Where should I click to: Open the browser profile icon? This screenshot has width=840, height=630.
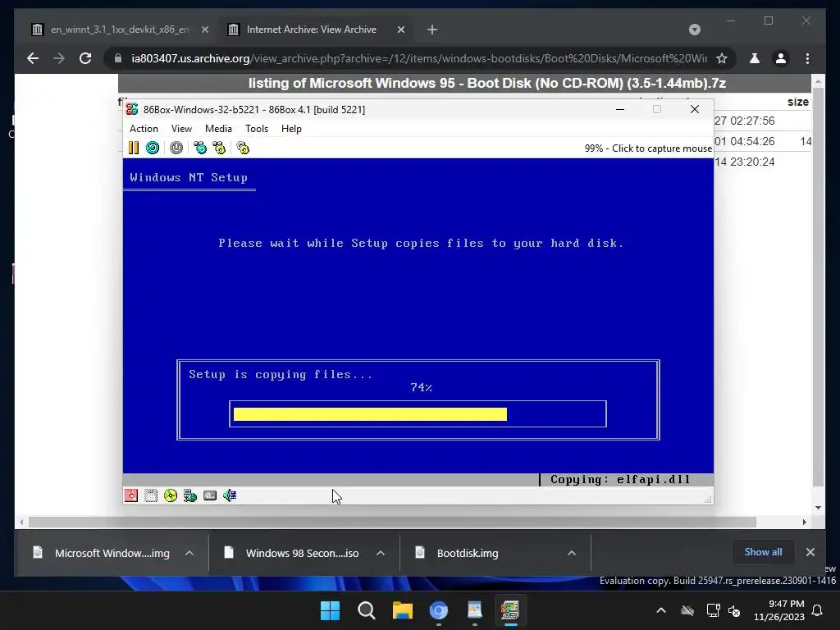click(x=781, y=58)
